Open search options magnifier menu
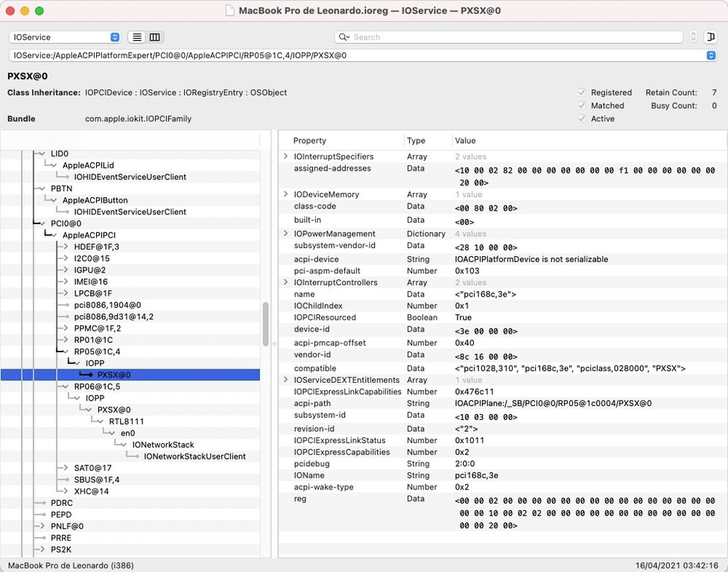728x572 pixels. pyautogui.click(x=344, y=37)
